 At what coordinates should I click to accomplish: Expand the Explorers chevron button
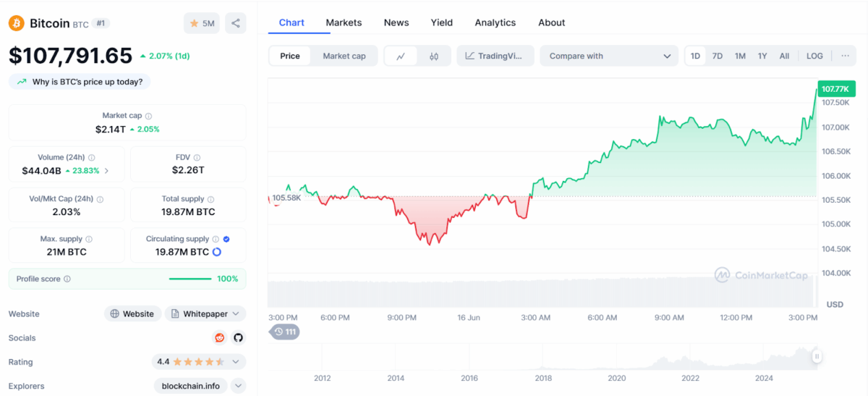click(x=238, y=386)
